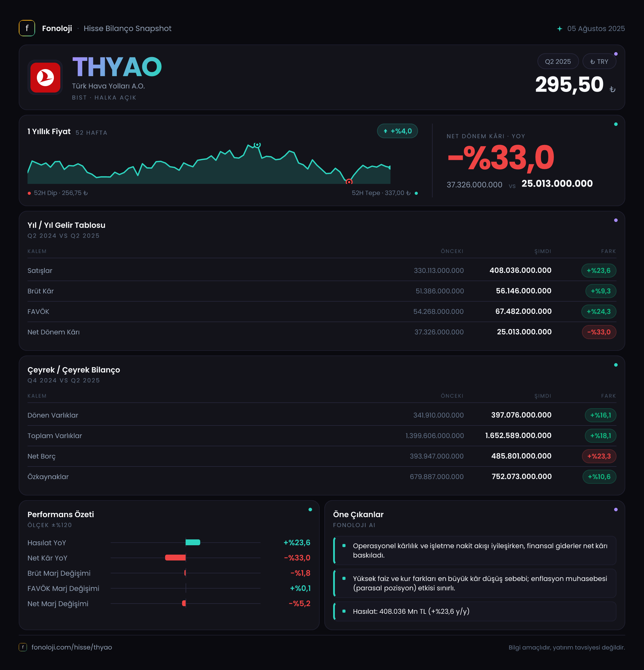The width and height of the screenshot is (644, 670).
Task: Click the red 52-week low marker on chart
Action: click(x=349, y=182)
